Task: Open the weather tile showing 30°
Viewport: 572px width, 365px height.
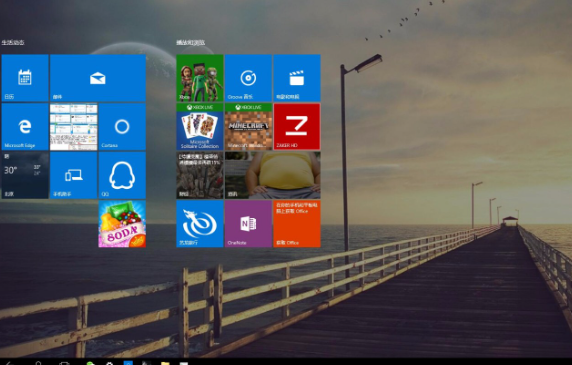Action: (25, 175)
